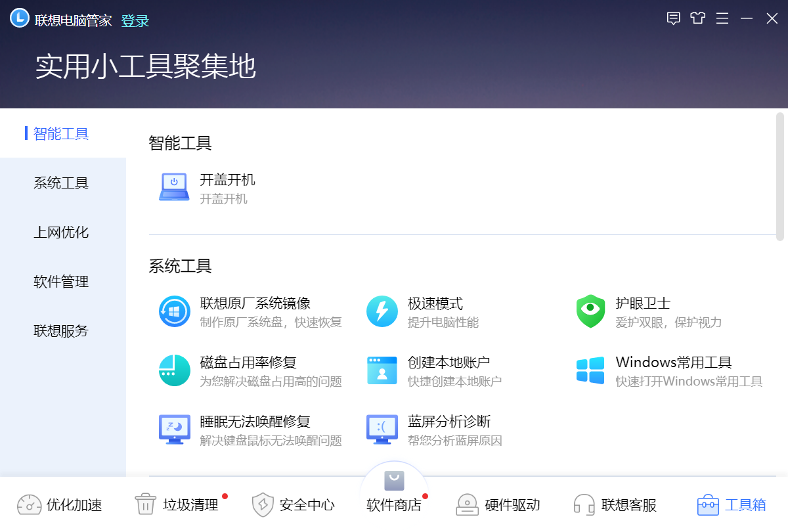Click description 为您解决磁盘占用高的问题
The width and height of the screenshot is (788, 532).
point(271,382)
